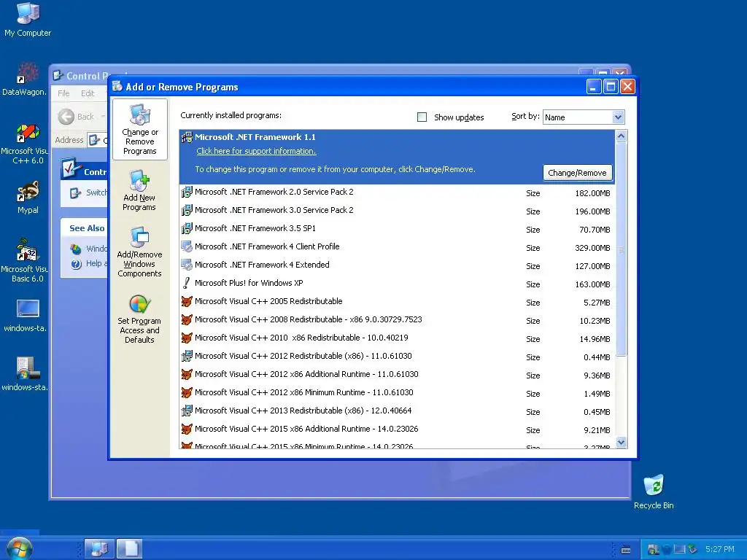Click icon of Visual C++ 2012 Redistributable (x86)
The image size is (747, 560).
click(187, 356)
